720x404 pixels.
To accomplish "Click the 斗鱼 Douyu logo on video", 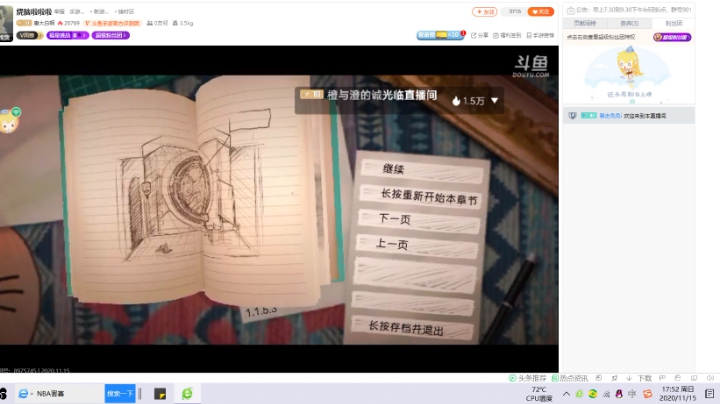I will click(531, 66).
